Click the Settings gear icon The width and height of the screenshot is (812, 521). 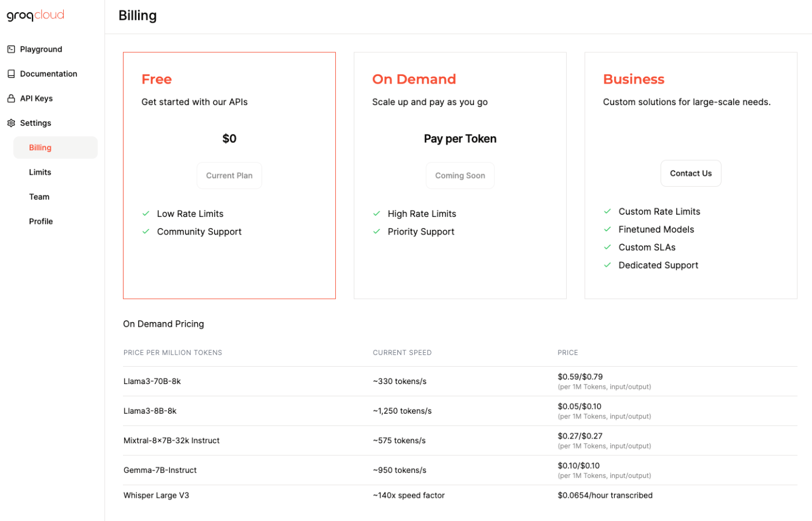(11, 123)
